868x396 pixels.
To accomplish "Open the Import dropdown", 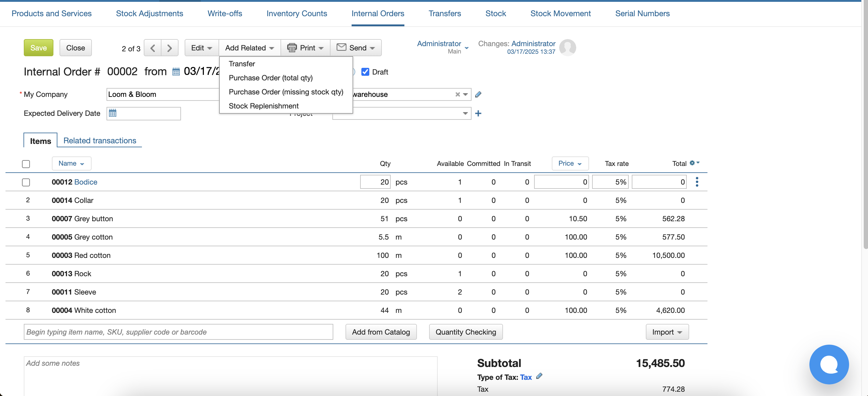I will [667, 332].
